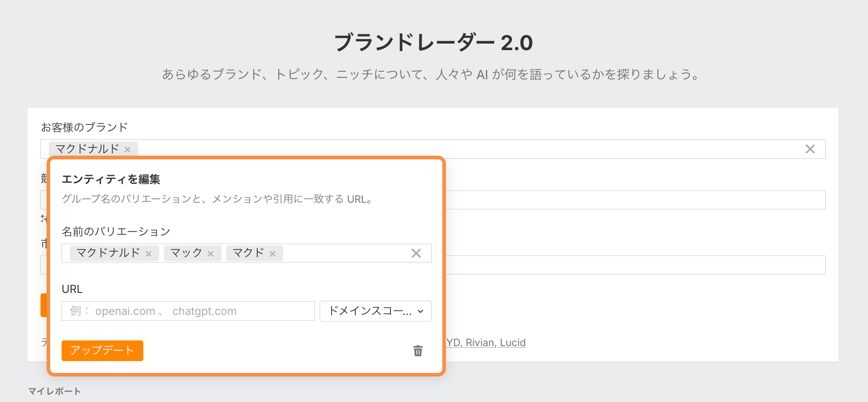
Task: Remove the マクド name variation tag
Action: (273, 254)
